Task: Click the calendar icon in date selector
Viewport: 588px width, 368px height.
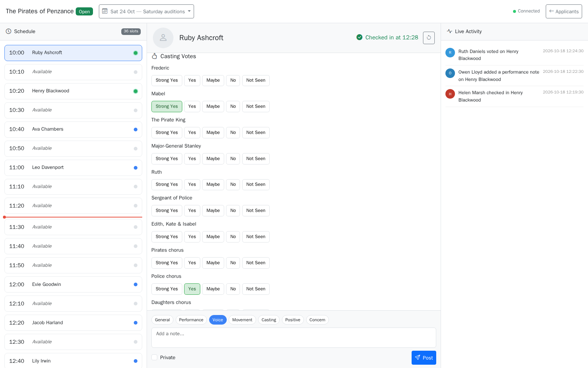Action: [105, 11]
